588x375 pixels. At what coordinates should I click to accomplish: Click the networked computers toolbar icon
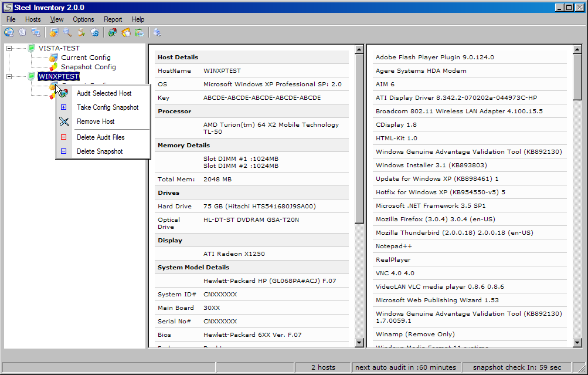pos(36,32)
